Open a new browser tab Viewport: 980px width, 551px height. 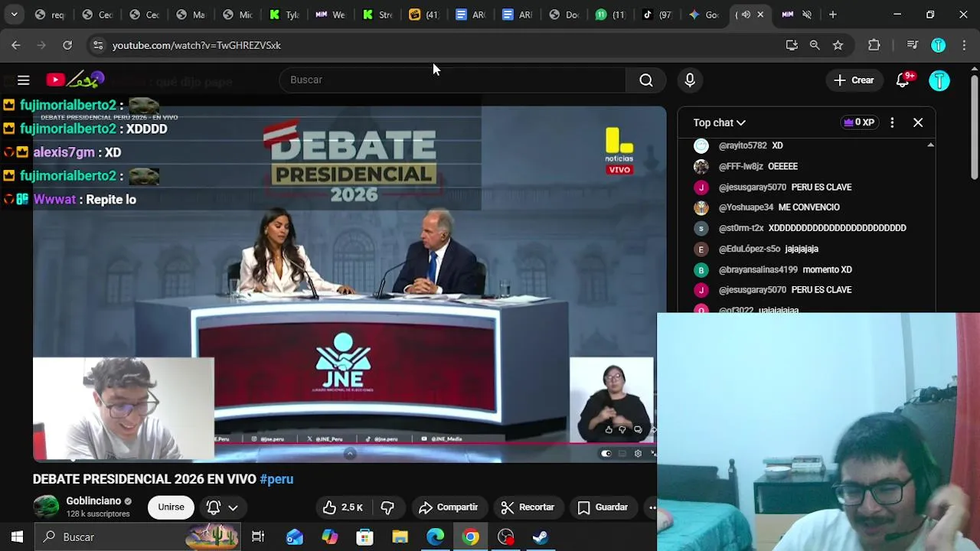pyautogui.click(x=833, y=15)
